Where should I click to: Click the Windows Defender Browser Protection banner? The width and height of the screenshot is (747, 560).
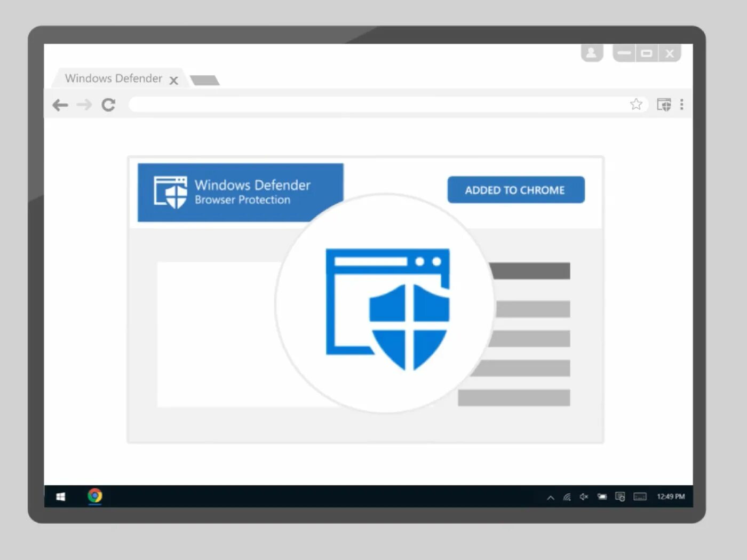coord(240,193)
